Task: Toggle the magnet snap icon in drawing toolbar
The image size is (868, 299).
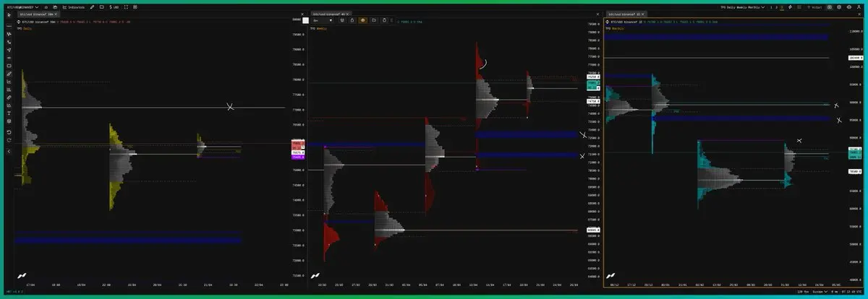Action: pyautogui.click(x=341, y=20)
